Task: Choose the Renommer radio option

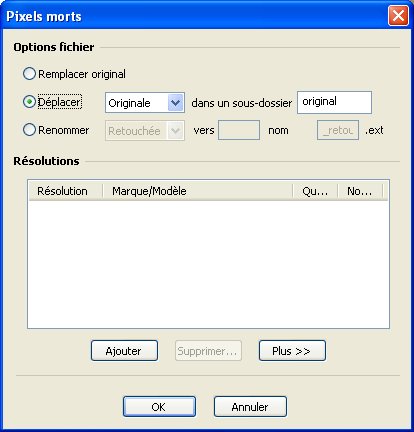Action: (29, 130)
